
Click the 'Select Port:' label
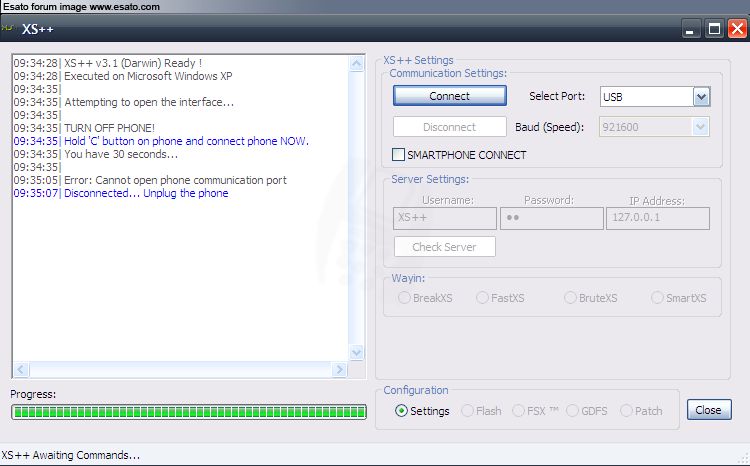557,96
